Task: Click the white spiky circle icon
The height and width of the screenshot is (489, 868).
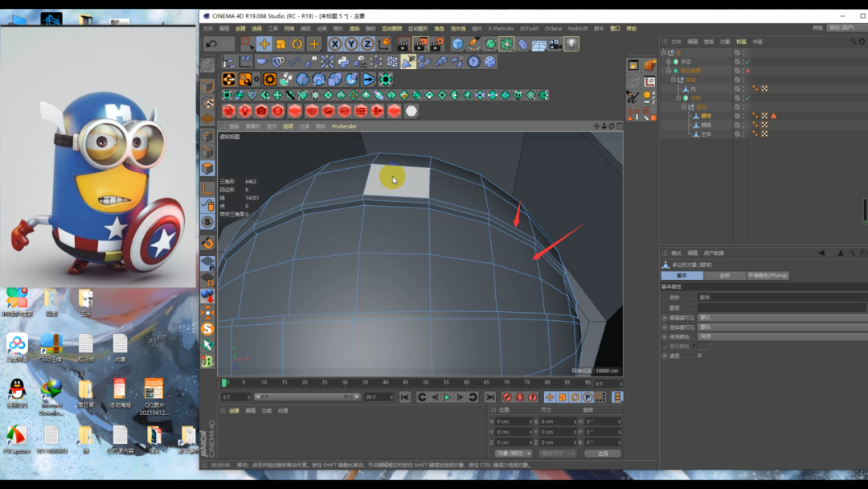Action: pos(411,111)
